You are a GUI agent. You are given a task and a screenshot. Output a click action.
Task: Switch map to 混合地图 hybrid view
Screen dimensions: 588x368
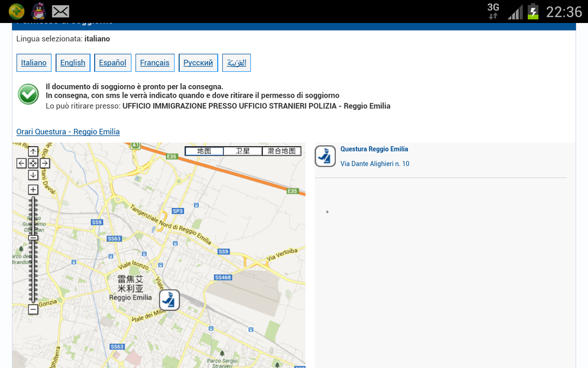[281, 151]
